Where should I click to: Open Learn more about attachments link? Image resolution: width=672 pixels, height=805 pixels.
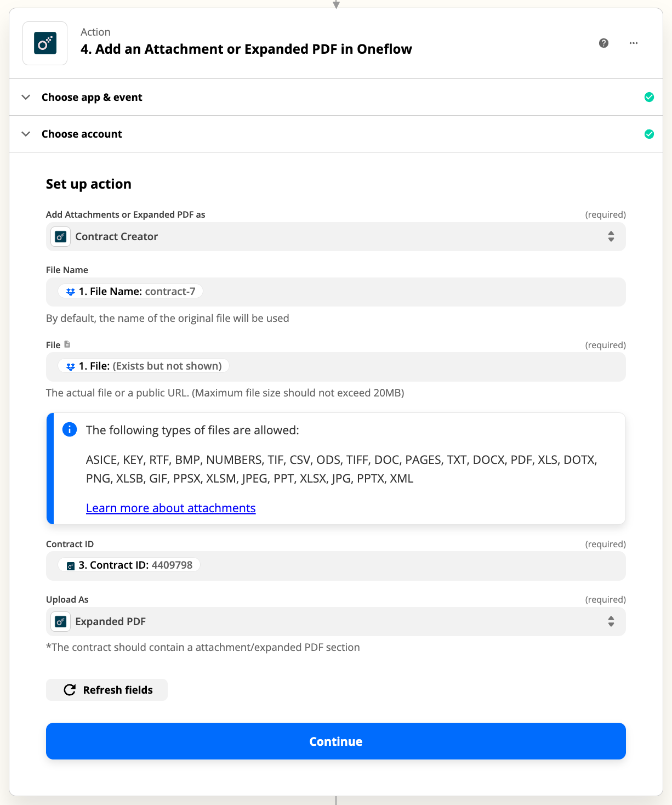coord(170,508)
